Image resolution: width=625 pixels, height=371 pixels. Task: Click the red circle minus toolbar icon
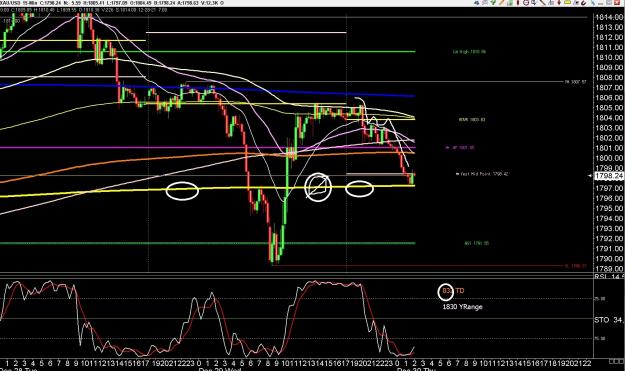point(526,2)
